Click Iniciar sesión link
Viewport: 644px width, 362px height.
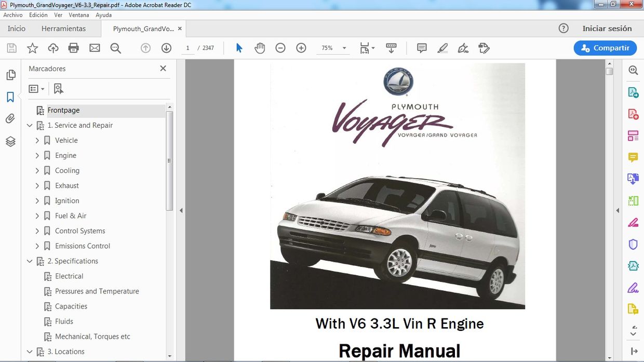click(x=607, y=29)
